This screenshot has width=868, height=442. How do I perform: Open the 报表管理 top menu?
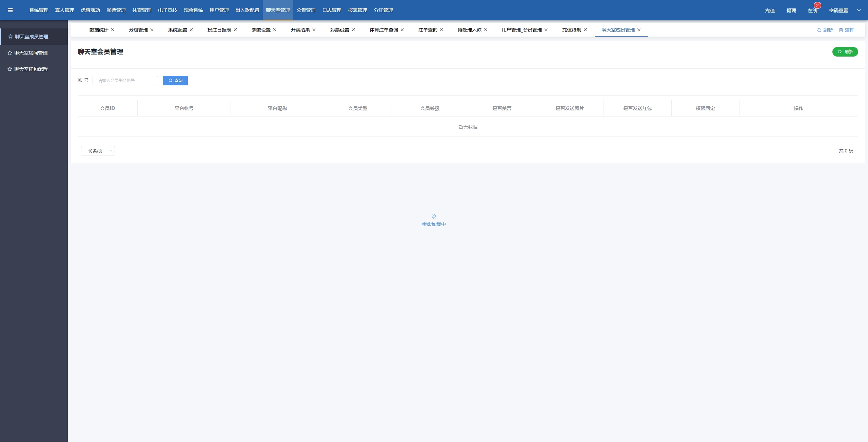pyautogui.click(x=357, y=10)
